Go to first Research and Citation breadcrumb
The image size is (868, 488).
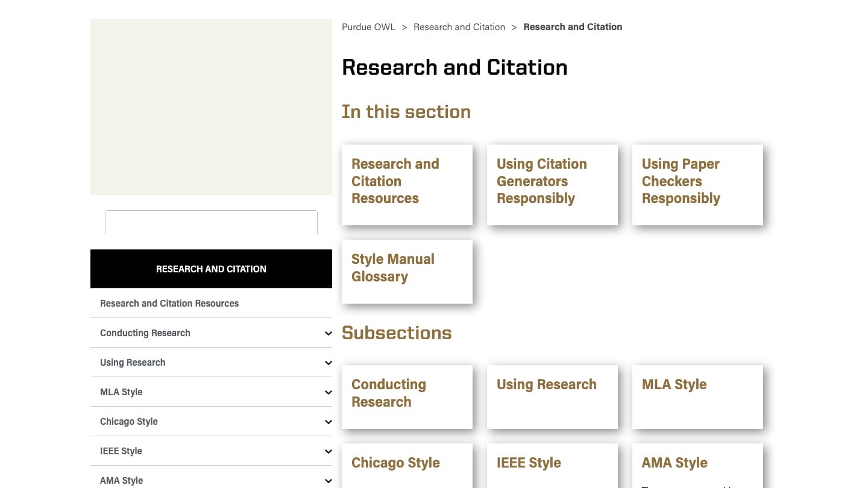coord(459,27)
